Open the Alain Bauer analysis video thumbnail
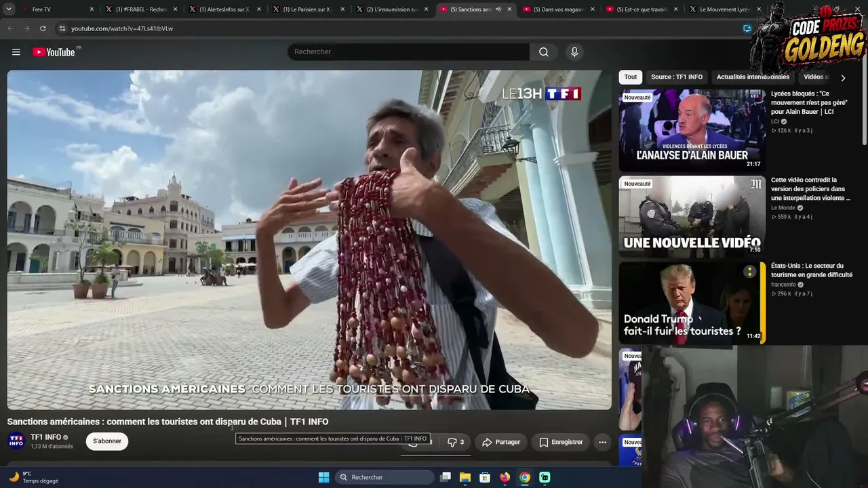 692,130
